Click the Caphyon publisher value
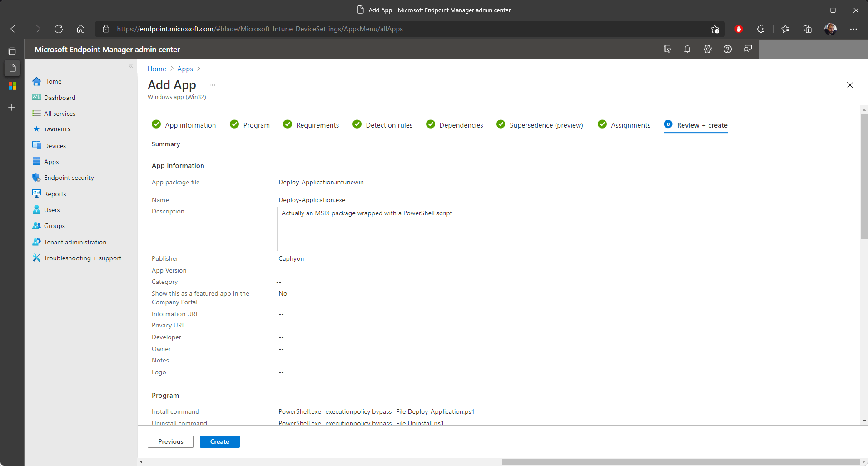Screen dimensions: 868x466 (291, 258)
